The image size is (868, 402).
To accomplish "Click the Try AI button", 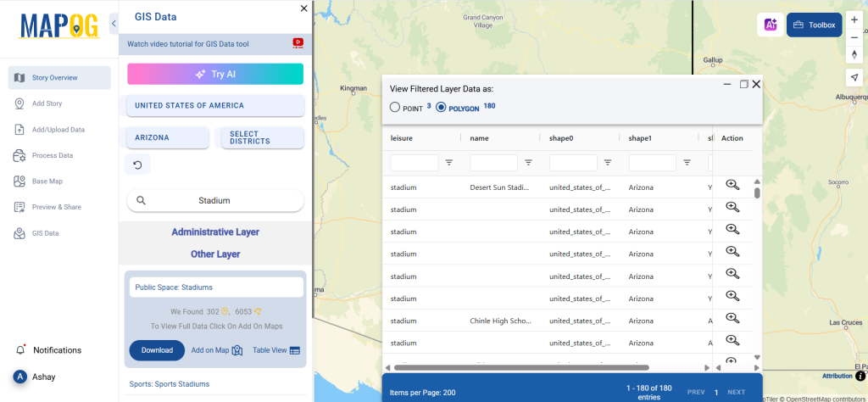I will pos(215,74).
